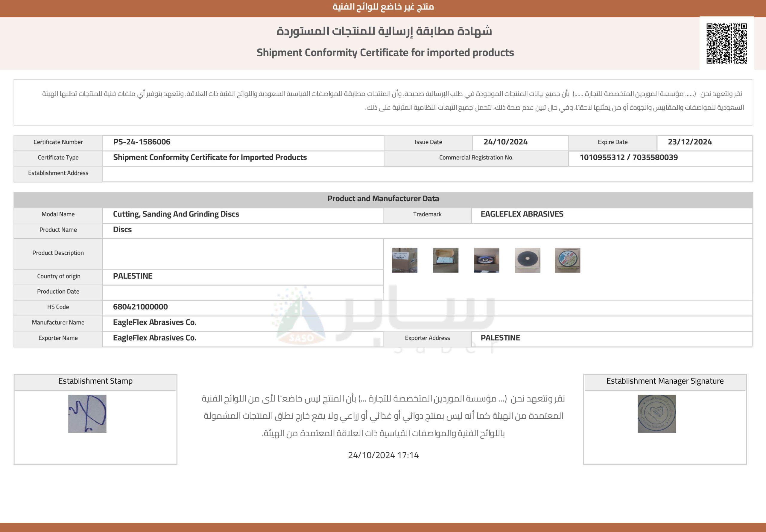Click the Arabic declaration paragraph at top
The height and width of the screenshot is (532, 766).
393,101
